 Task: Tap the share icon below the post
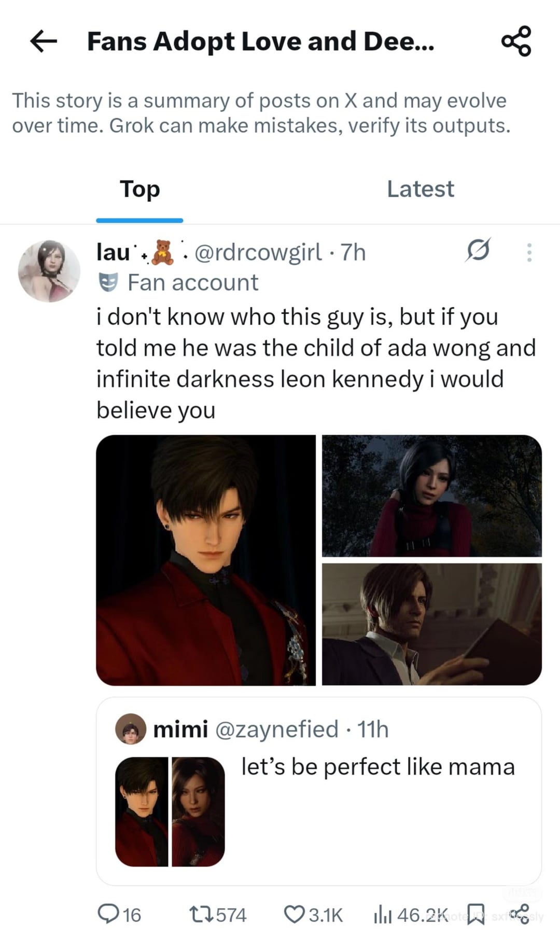[x=519, y=914]
